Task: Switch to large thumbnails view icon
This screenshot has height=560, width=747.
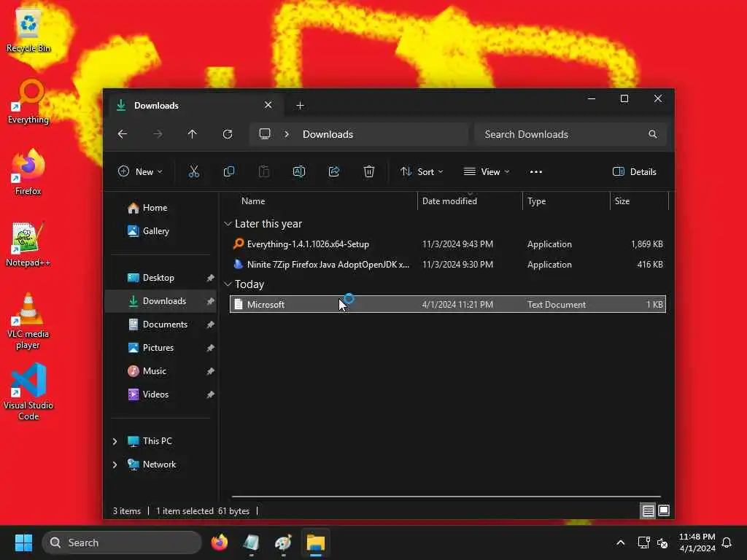Action: tap(664, 511)
